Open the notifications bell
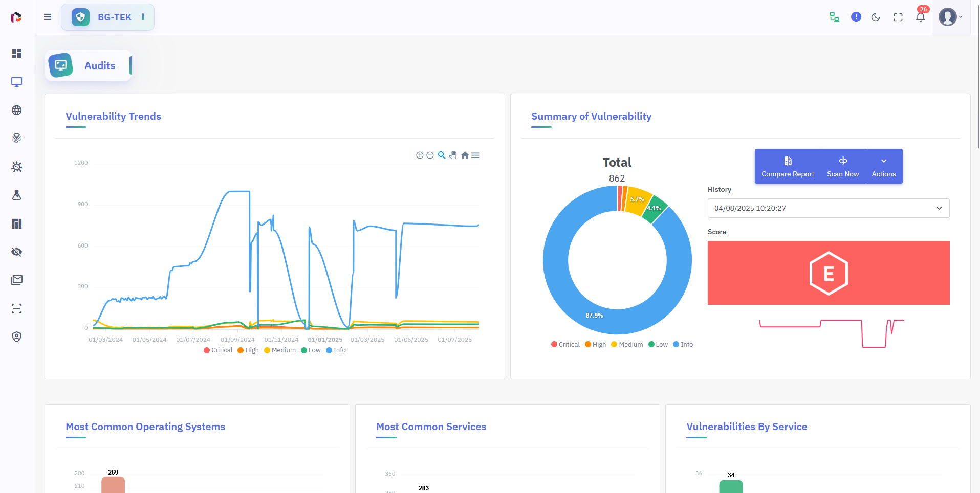Screen dimensions: 980x493 [920, 17]
